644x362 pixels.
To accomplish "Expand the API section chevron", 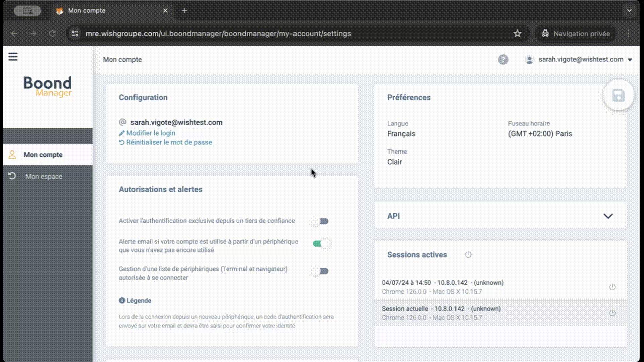I will [x=608, y=216].
